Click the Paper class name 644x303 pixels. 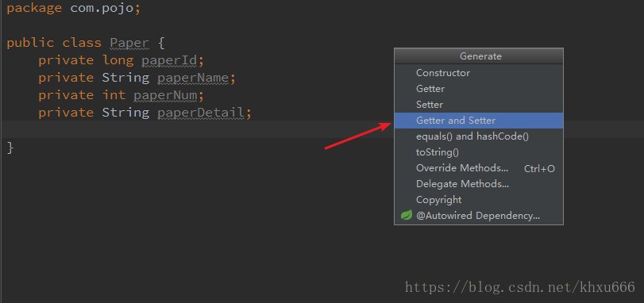click(129, 43)
